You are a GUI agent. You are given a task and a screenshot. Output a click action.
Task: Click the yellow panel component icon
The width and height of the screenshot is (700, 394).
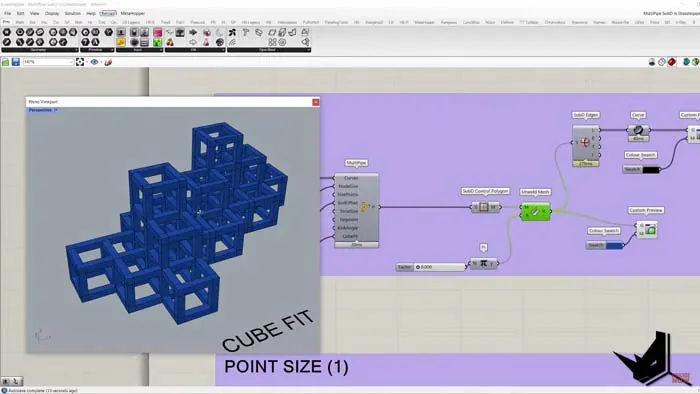(121, 42)
